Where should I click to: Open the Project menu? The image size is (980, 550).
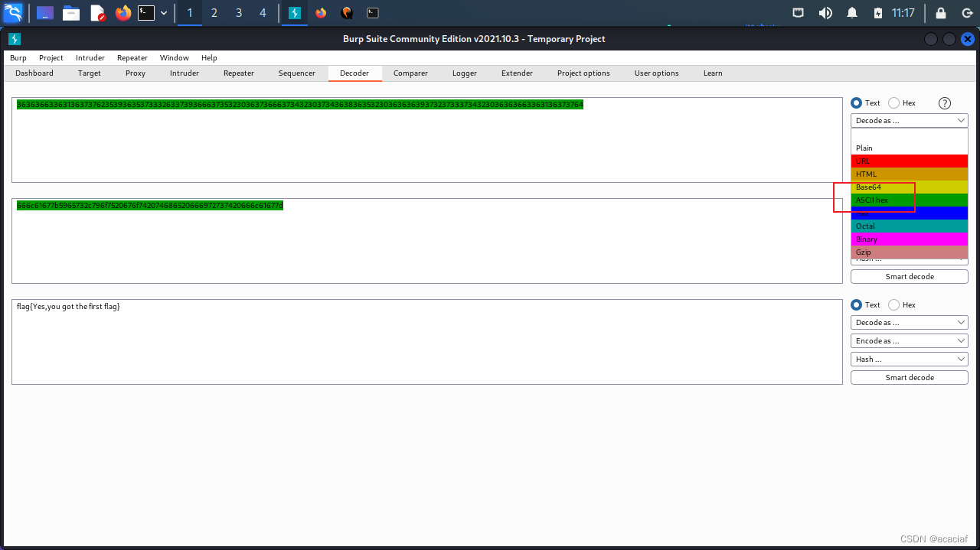pos(51,58)
